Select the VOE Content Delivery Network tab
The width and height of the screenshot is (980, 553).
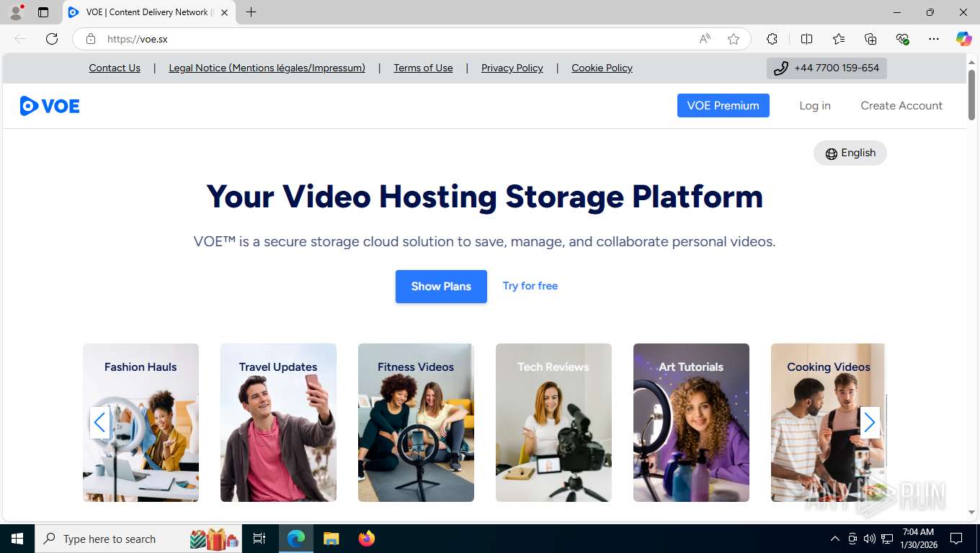[x=148, y=12]
